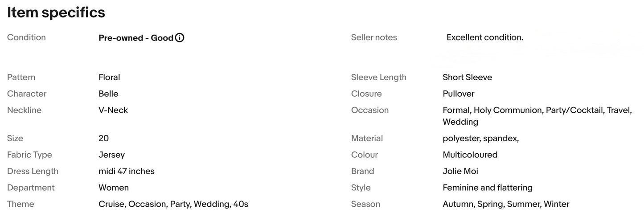Click the Women department value
The width and height of the screenshot is (644, 221).
(x=114, y=188)
